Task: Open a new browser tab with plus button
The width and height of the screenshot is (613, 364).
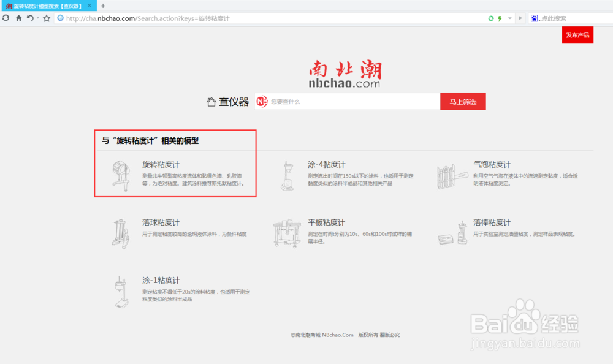Action: click(x=103, y=6)
